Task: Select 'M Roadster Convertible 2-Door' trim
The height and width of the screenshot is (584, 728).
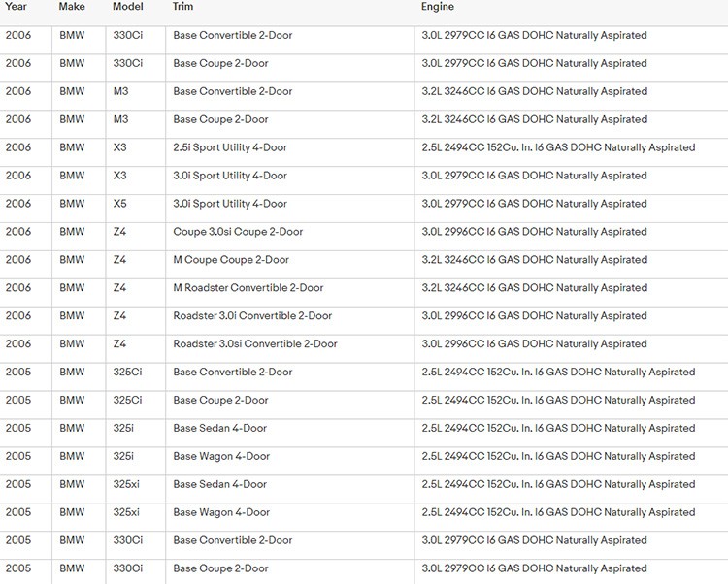Action: (248, 287)
